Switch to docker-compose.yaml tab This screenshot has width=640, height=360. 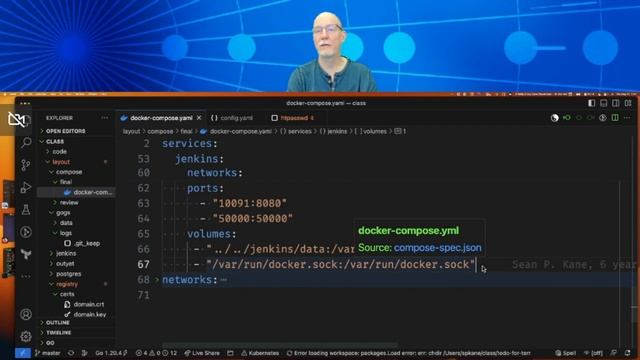point(161,118)
